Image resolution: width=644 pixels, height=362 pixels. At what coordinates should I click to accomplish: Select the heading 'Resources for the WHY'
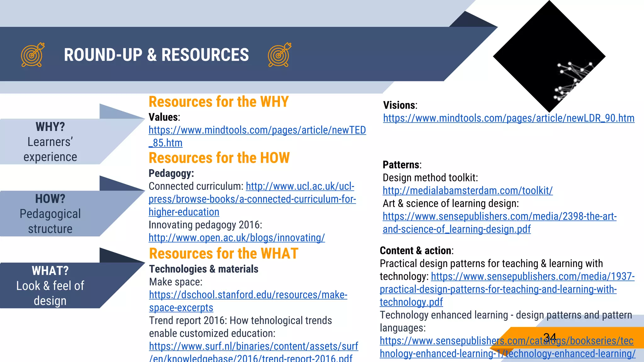click(219, 102)
